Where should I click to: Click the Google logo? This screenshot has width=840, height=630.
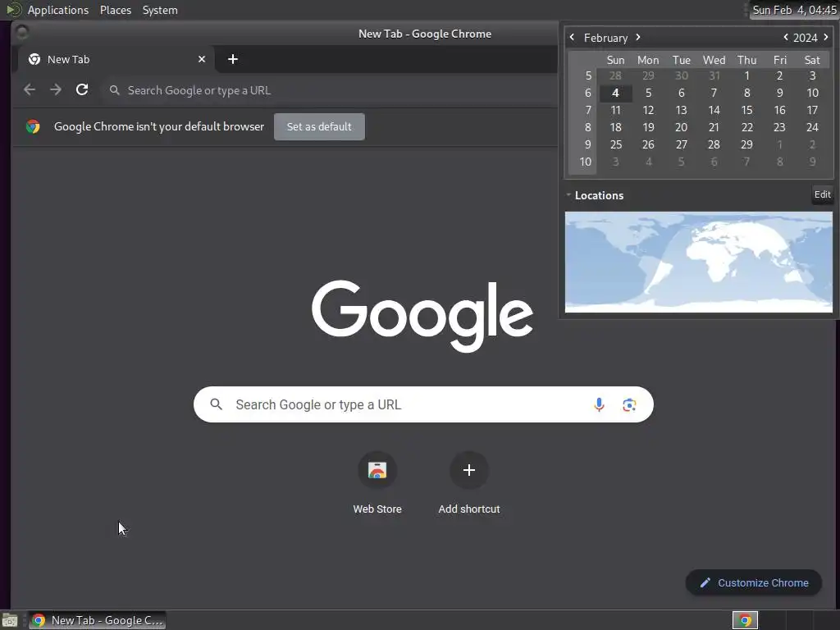tap(422, 315)
